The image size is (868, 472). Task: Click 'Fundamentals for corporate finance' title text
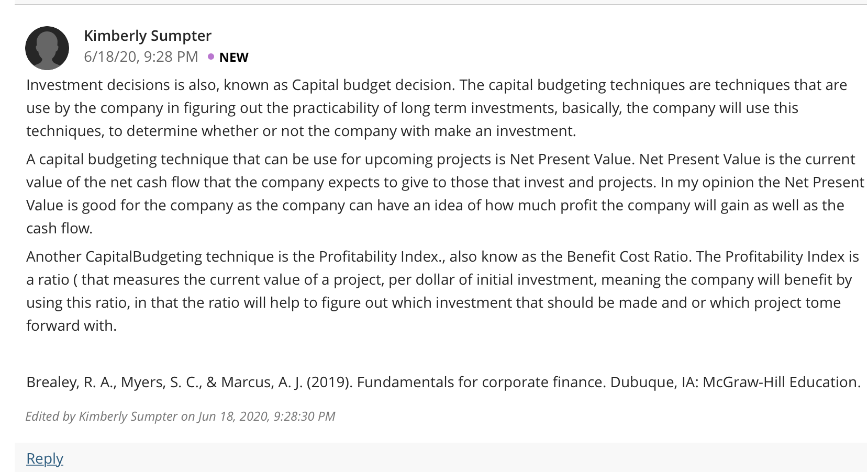click(481, 382)
